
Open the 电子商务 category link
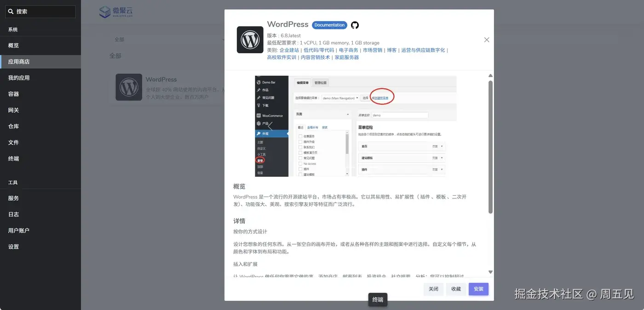point(349,50)
